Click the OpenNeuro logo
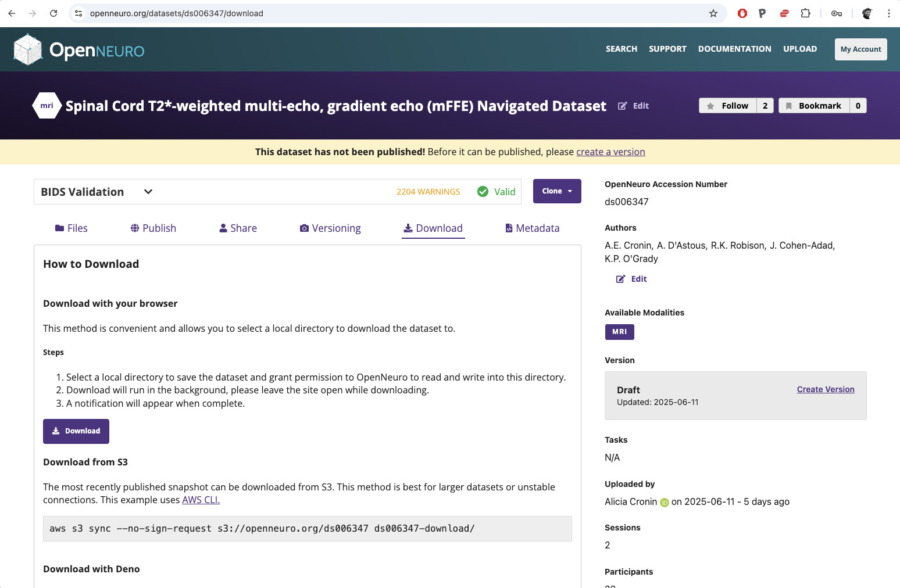Viewport: 900px width, 588px height. (79, 50)
